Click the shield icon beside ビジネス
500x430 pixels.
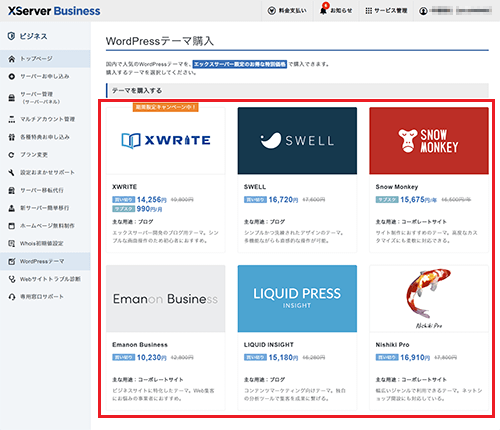(11, 36)
